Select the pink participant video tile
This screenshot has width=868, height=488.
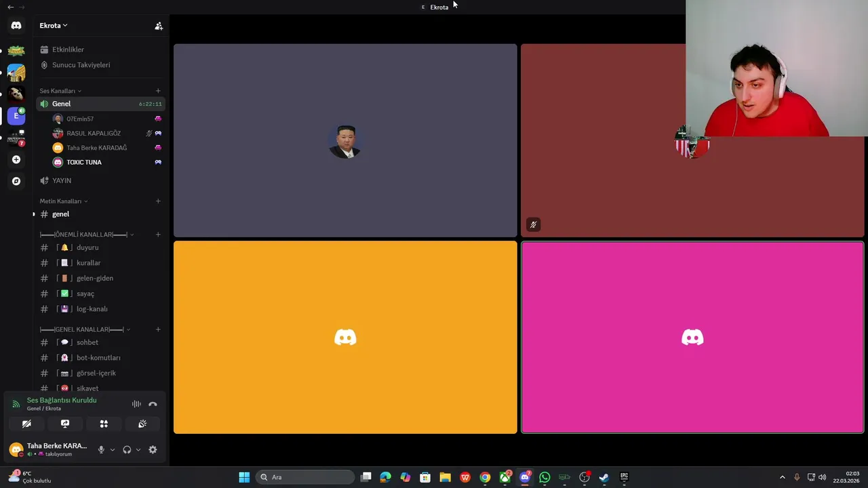point(692,338)
